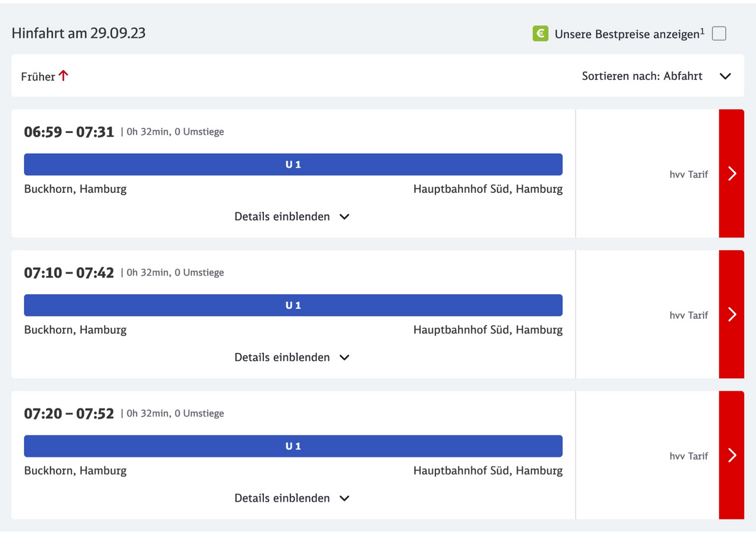
Task: Click the U 1 bar of 07:10 trip
Action: tap(293, 305)
